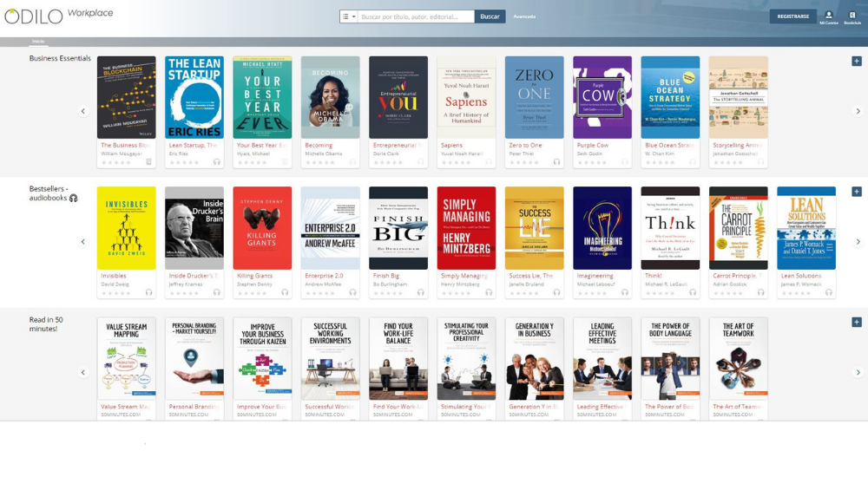This screenshot has width=868, height=490.
Task: Click headphone icon on Killing Giants card
Action: [285, 292]
